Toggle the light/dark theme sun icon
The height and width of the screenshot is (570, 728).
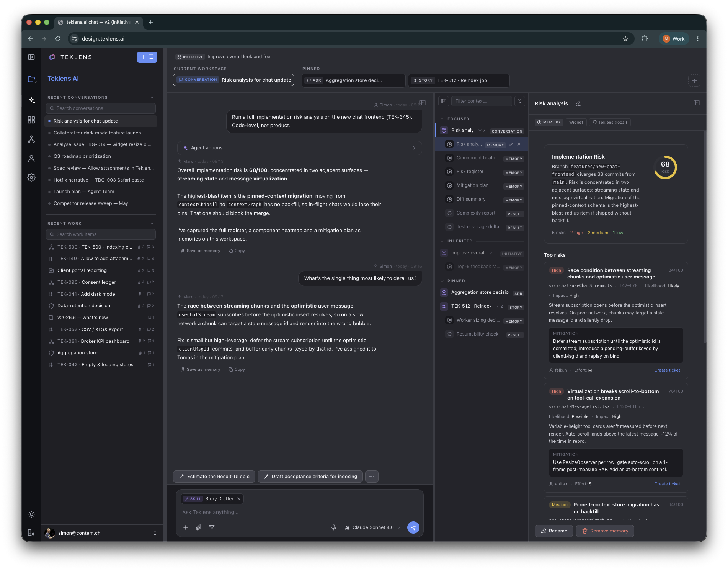(x=31, y=514)
